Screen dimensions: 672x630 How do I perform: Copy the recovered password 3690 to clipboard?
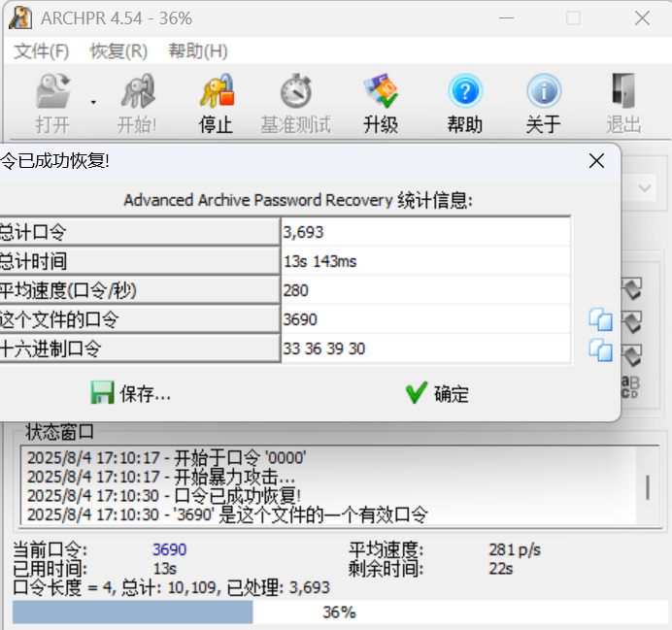tap(600, 319)
